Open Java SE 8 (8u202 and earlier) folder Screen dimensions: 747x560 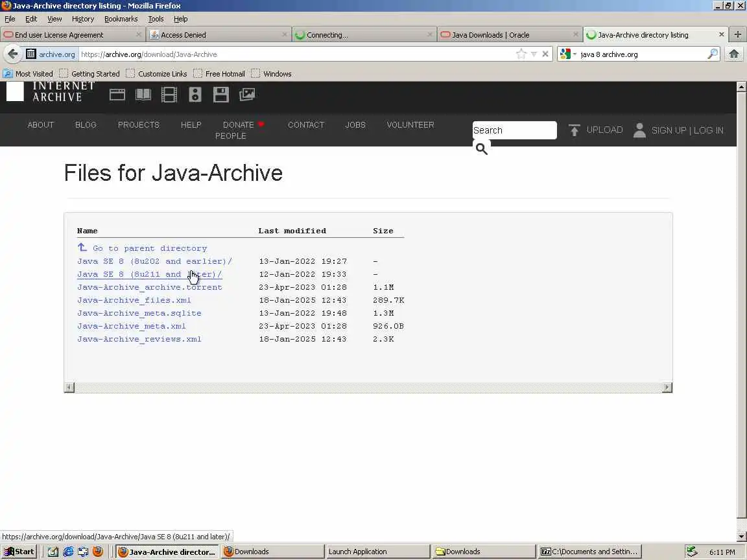(155, 261)
